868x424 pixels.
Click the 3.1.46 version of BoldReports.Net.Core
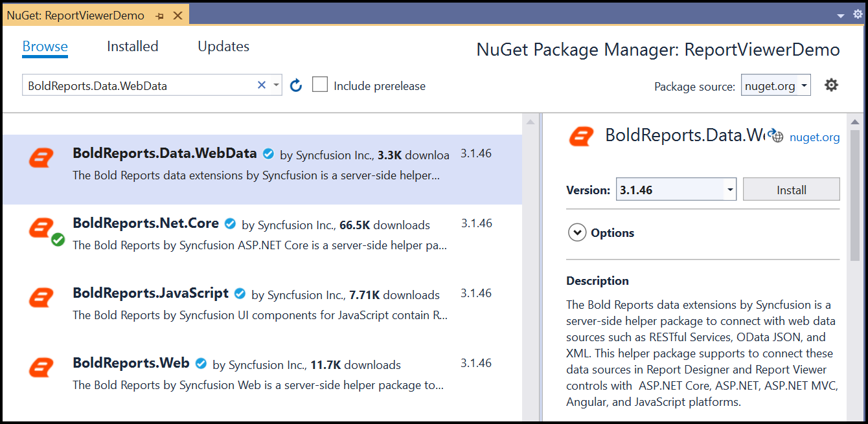[x=476, y=223]
